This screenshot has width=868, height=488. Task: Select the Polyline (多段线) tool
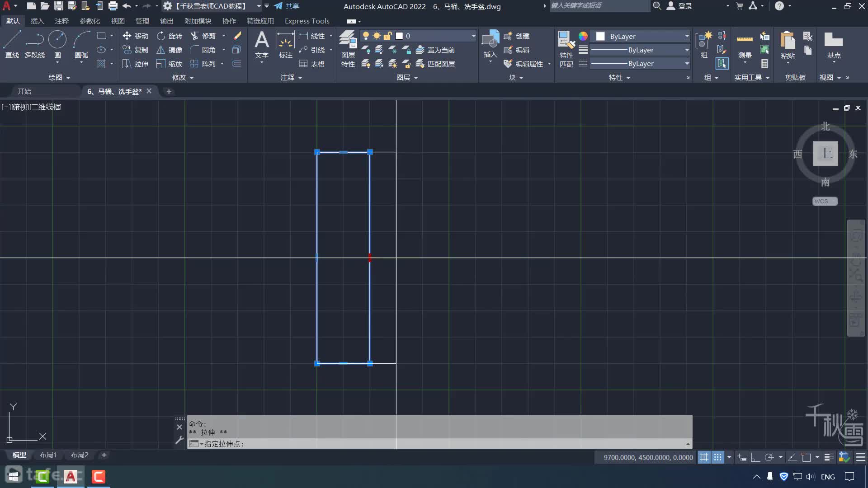tap(35, 45)
